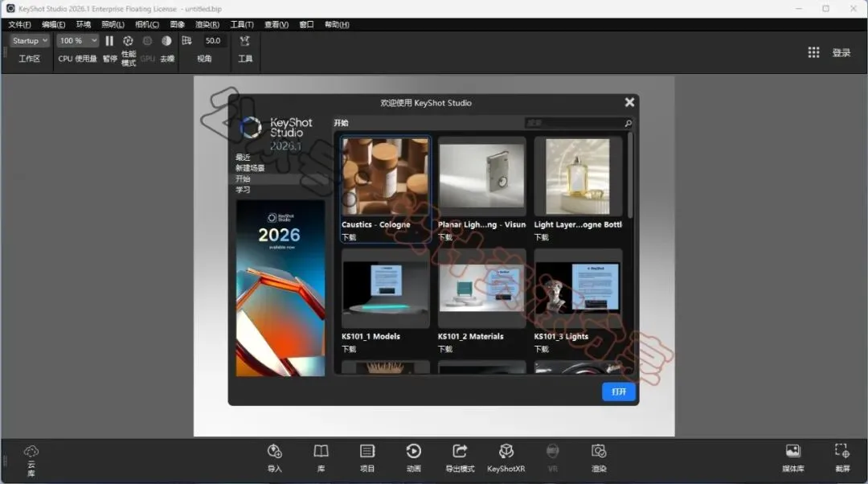Select the Caustics - Cologne thumbnail

click(385, 176)
